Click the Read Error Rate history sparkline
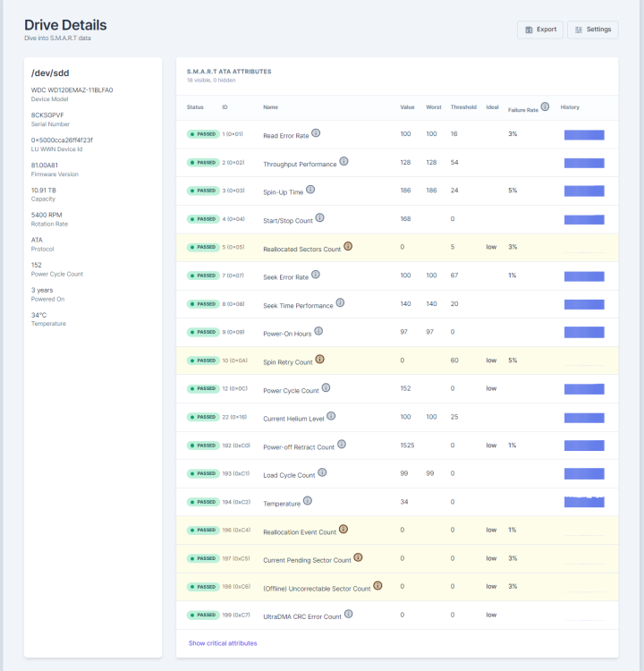The image size is (644, 671). click(584, 135)
